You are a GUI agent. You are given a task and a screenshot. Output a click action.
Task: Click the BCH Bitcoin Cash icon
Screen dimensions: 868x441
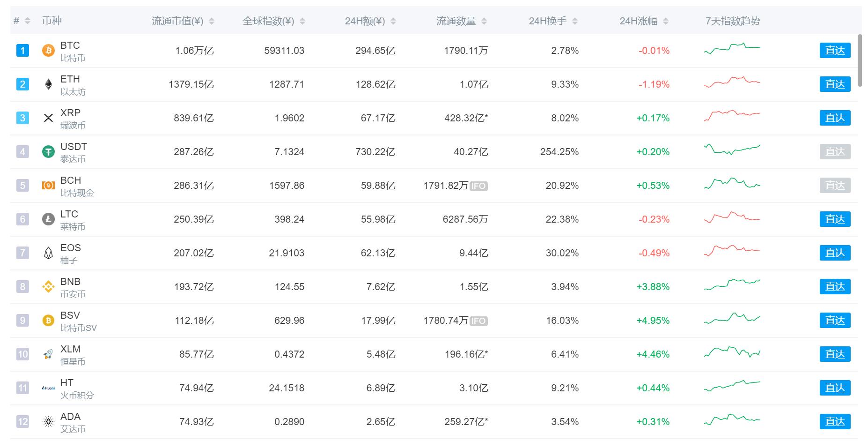(48, 185)
